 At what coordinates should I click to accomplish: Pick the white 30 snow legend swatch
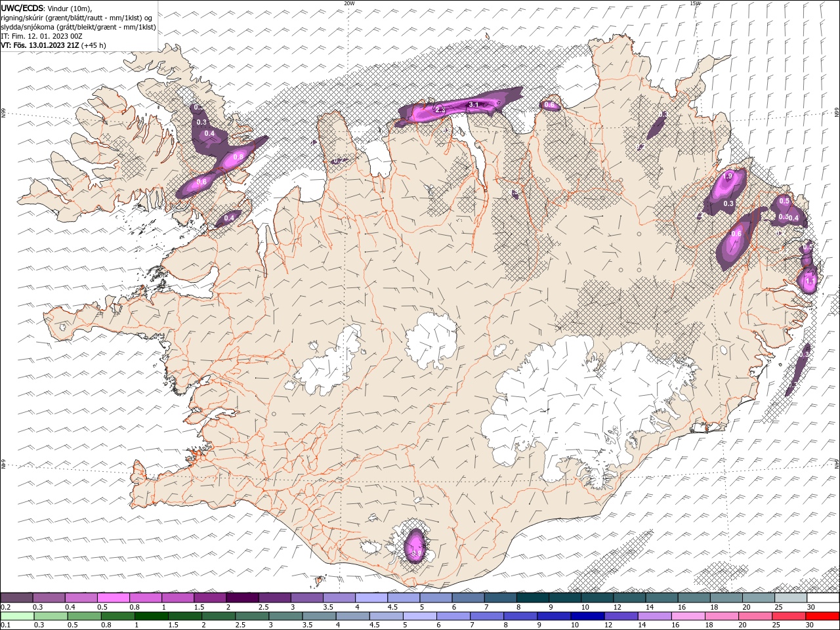point(823,598)
